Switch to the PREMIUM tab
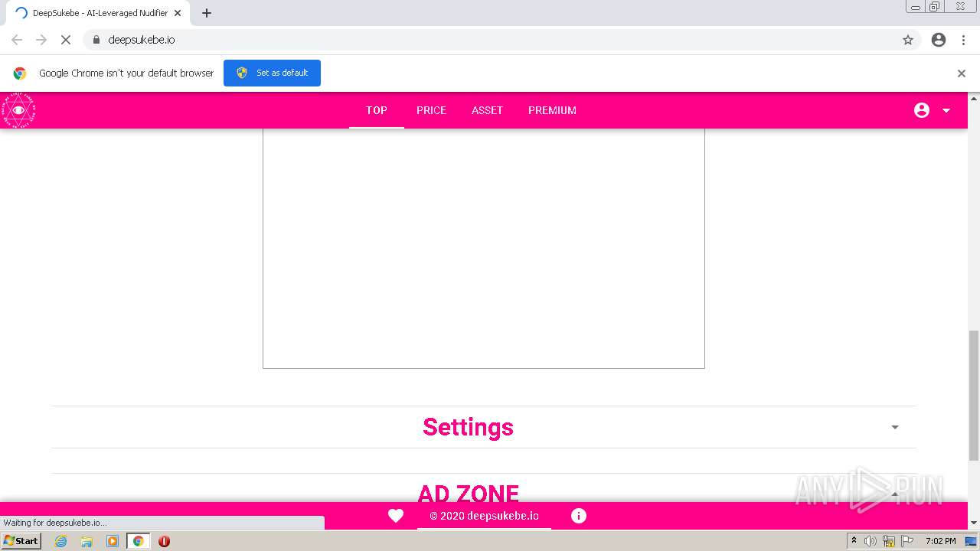 552,110
